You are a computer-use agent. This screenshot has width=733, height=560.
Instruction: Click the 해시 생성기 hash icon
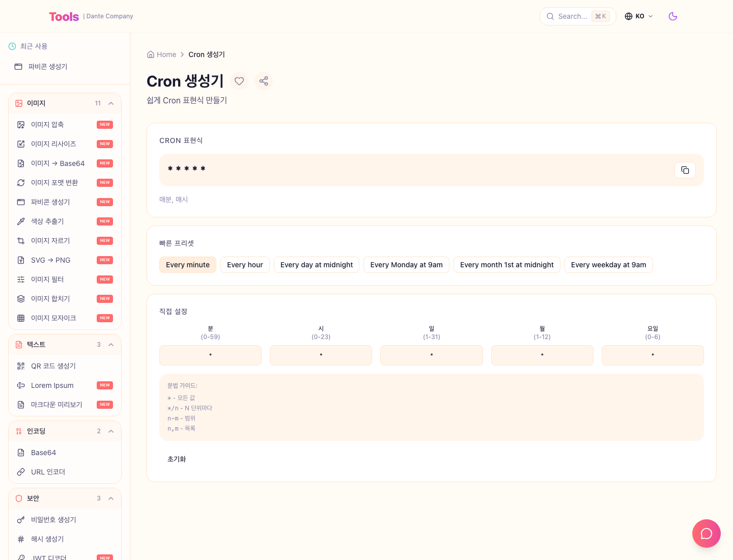tap(21, 539)
